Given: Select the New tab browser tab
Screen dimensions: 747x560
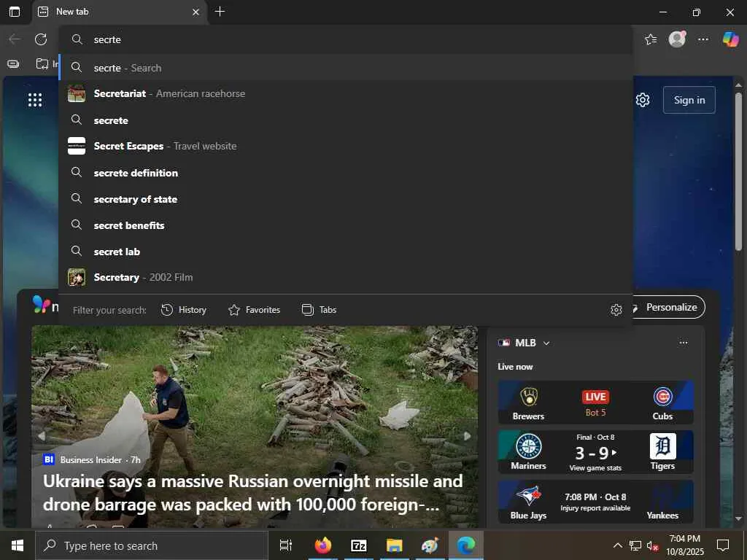Looking at the screenshot, I should [119, 12].
